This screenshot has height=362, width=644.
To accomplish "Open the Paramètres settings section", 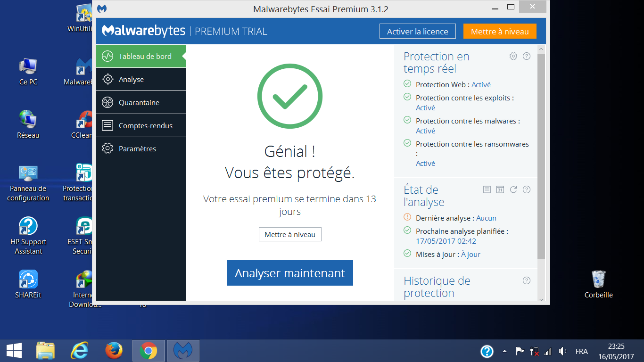I will click(141, 148).
